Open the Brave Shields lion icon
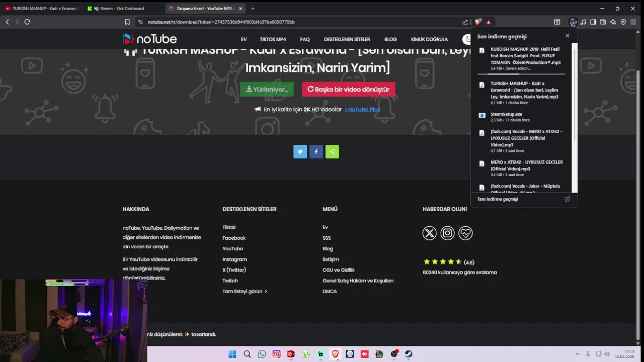Viewport: 644px width, 362px height. click(478, 22)
